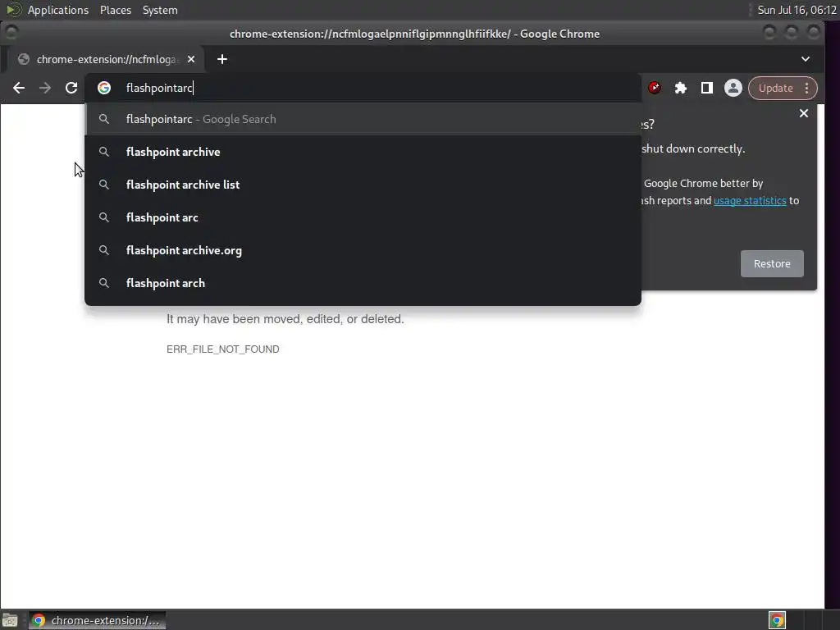Open the Applications menu
The width and height of the screenshot is (840, 630).
[x=58, y=10]
